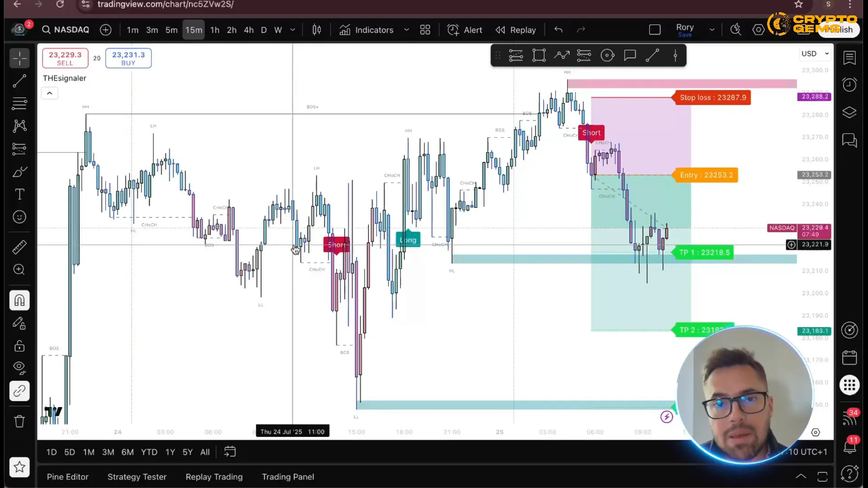This screenshot has height=488, width=868.
Task: Switch to 3m timeframe
Action: [152, 30]
